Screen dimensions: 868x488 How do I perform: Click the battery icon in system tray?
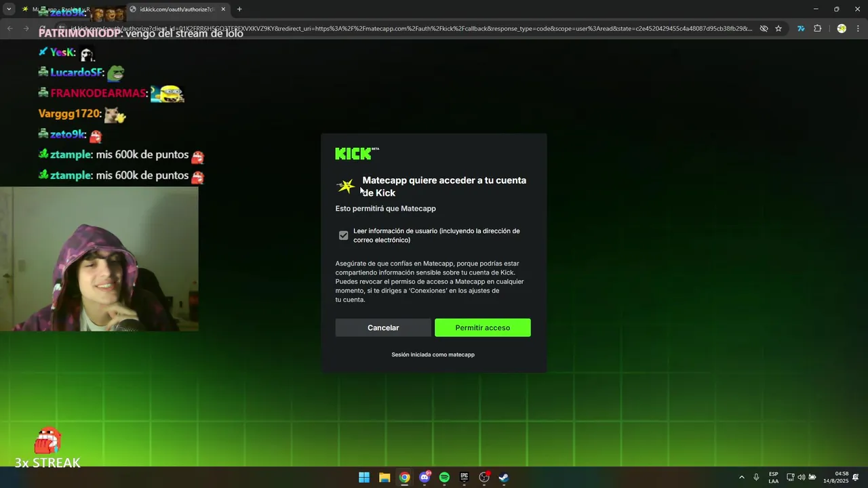812,477
